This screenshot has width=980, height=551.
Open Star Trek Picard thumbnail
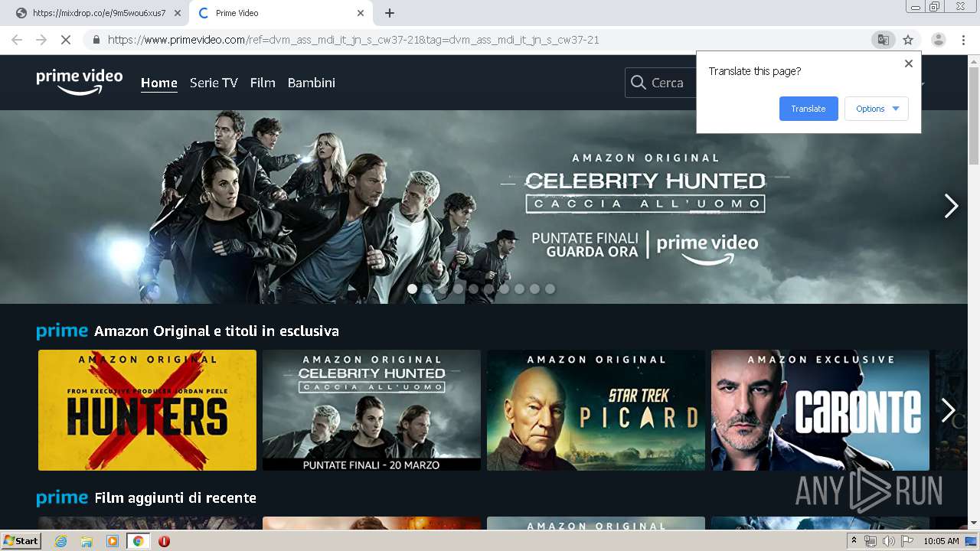coord(596,410)
